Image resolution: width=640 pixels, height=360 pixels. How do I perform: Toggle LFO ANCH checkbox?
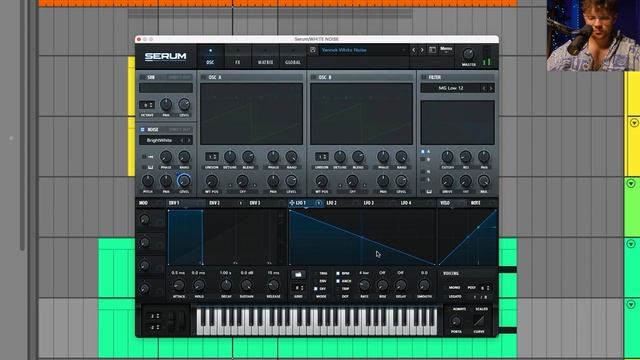(x=338, y=281)
